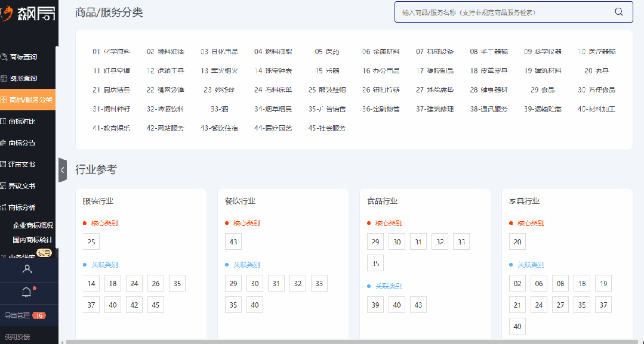Click the 评审文书 sidebar icon
Screen dimensions: 644x344
4,164
